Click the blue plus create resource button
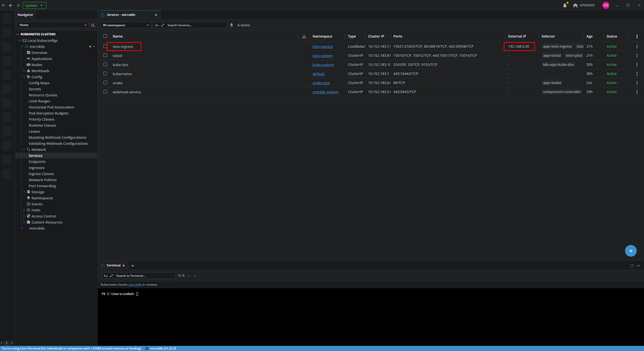The width and height of the screenshot is (644, 351). pos(631,251)
